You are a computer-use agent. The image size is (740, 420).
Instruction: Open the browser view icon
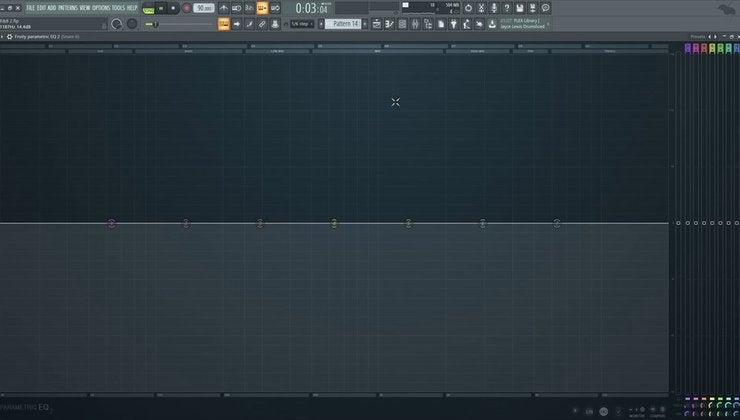(x=428, y=24)
